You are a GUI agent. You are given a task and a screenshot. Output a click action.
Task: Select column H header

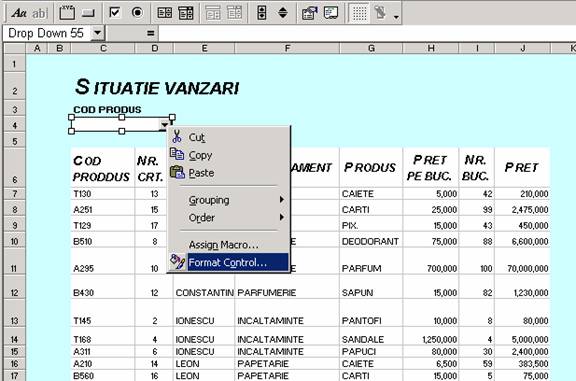pos(431,48)
